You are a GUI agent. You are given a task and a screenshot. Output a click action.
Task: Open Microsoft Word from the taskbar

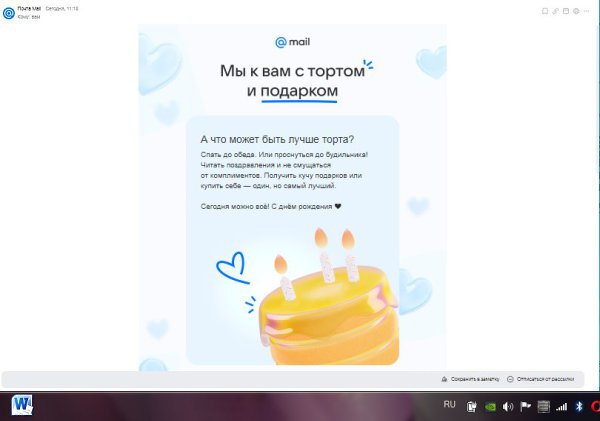22,405
